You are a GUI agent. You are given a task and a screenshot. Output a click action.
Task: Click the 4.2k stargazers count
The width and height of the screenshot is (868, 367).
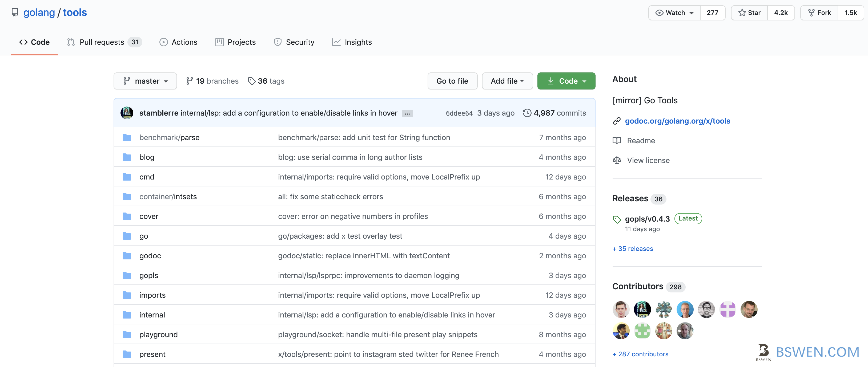[781, 13]
